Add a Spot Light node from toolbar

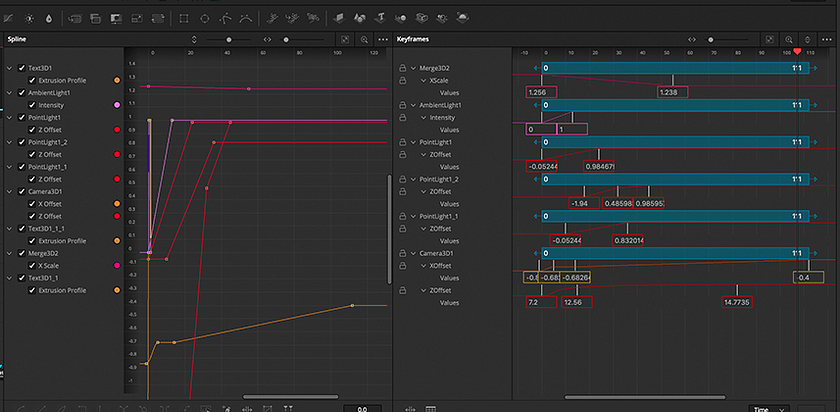(x=442, y=19)
